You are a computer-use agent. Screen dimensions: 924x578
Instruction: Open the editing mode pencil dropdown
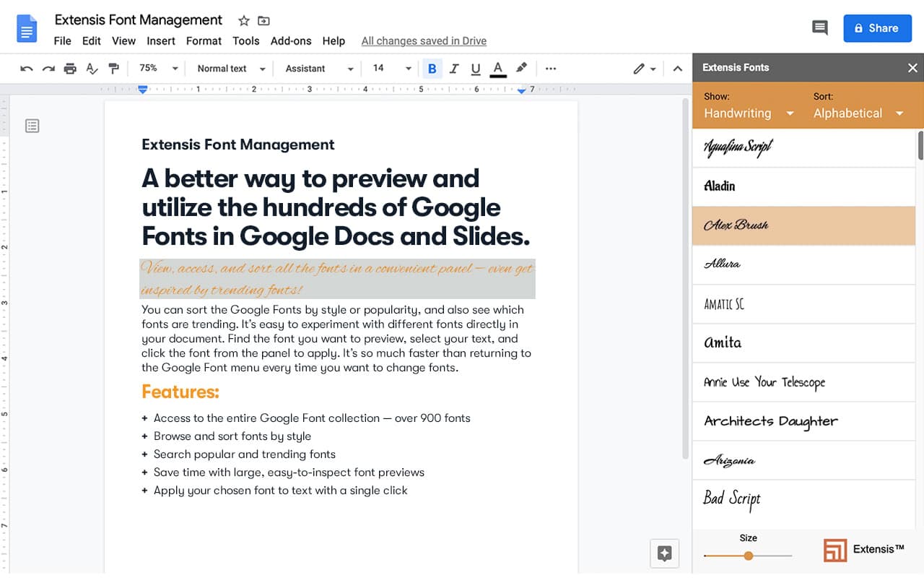(x=644, y=69)
